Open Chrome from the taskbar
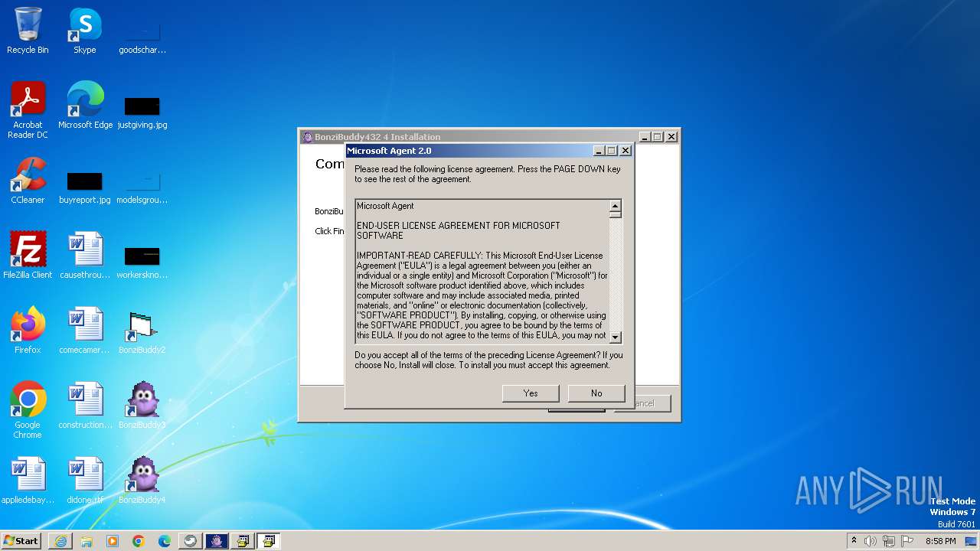The height and width of the screenshot is (551, 980). [x=139, y=541]
